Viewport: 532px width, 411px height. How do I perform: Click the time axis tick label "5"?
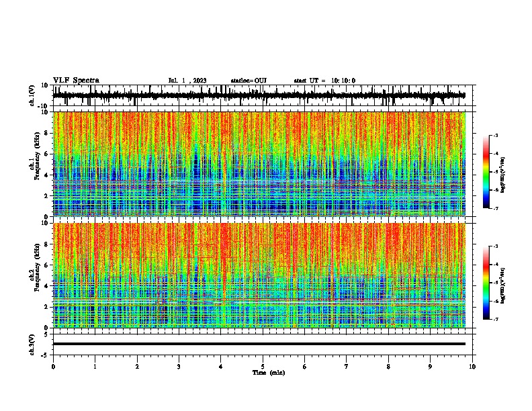click(263, 367)
